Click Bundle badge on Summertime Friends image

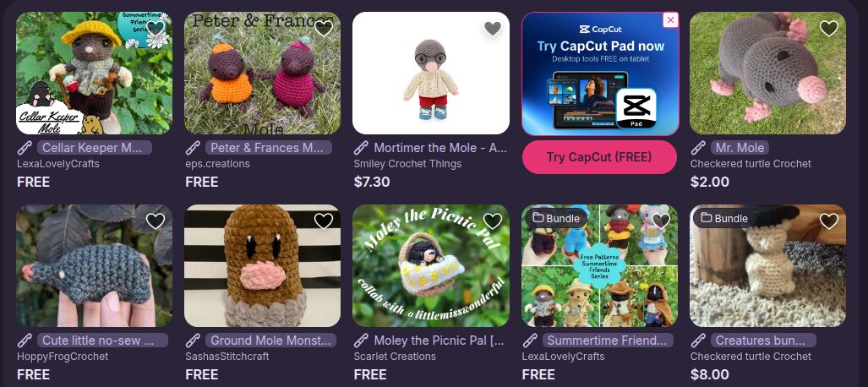[x=556, y=218]
